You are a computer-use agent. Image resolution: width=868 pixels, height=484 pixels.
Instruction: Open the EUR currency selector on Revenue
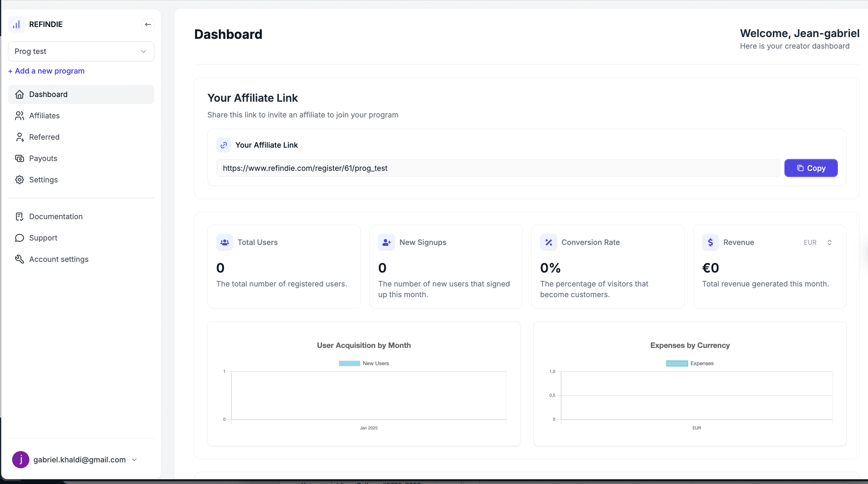[818, 242]
